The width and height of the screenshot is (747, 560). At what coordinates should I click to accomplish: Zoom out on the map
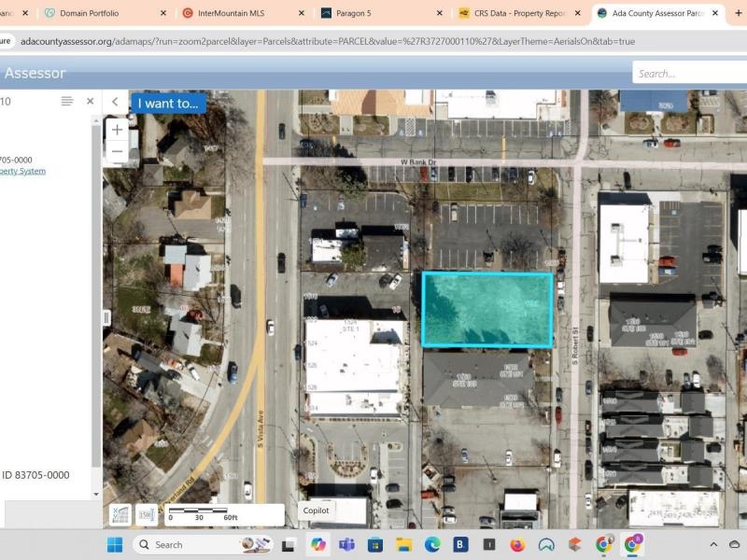click(x=117, y=152)
